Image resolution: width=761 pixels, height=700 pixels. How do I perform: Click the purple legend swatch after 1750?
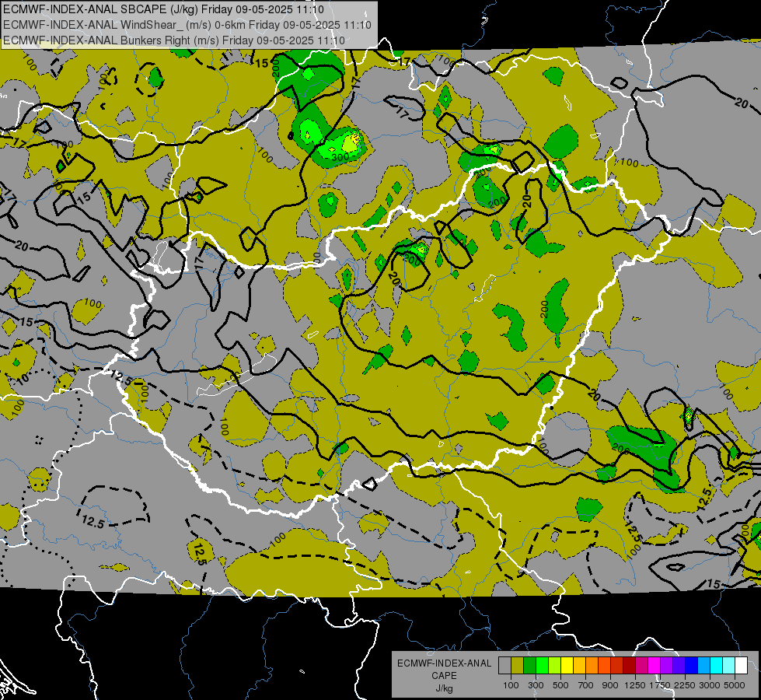click(x=667, y=665)
